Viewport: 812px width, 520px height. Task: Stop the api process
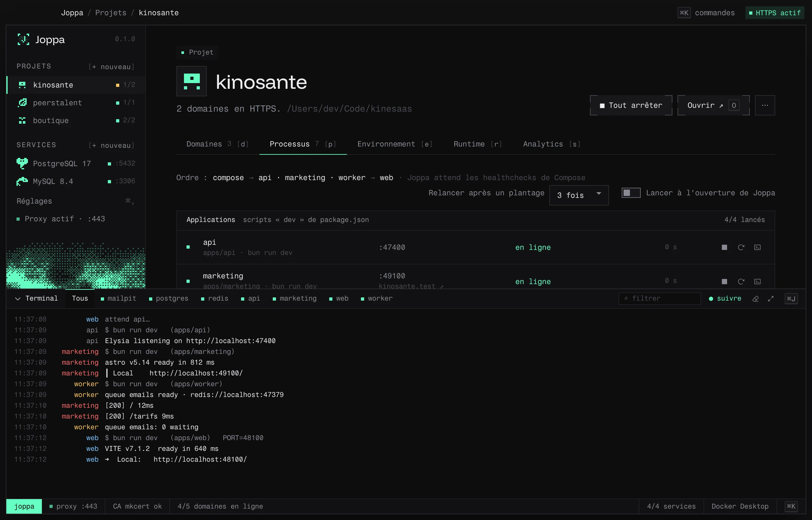coord(724,248)
